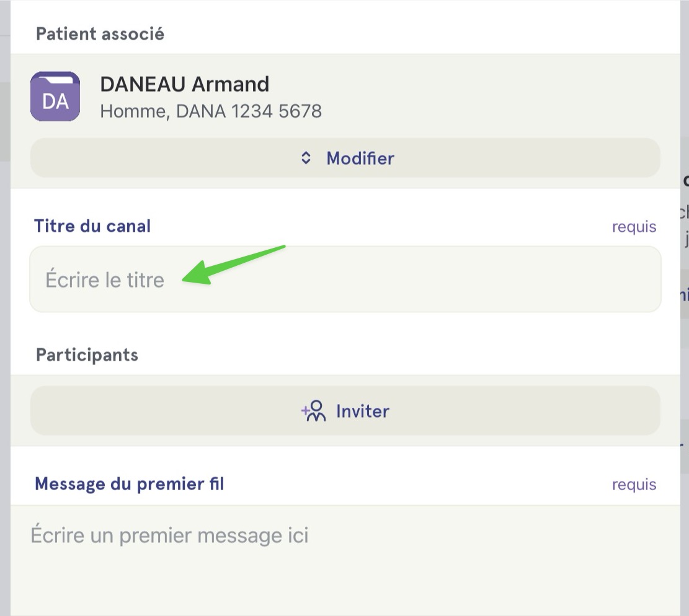Screen dimensions: 689x616
Task: Click the requis tag beside Message du premier fil
Action: (x=634, y=485)
